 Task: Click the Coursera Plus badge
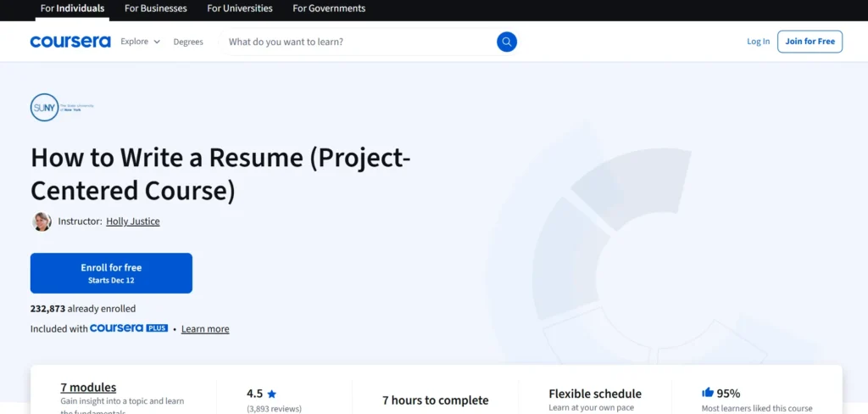[129, 328]
